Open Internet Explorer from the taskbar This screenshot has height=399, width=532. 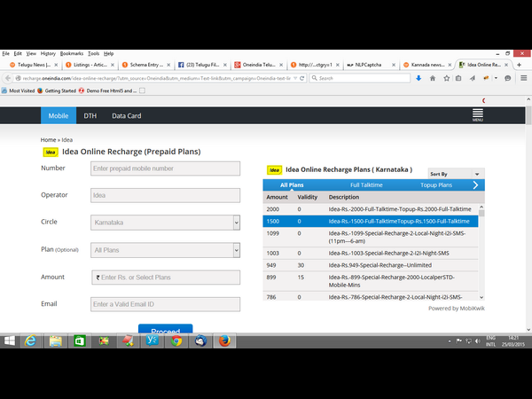coord(30,340)
